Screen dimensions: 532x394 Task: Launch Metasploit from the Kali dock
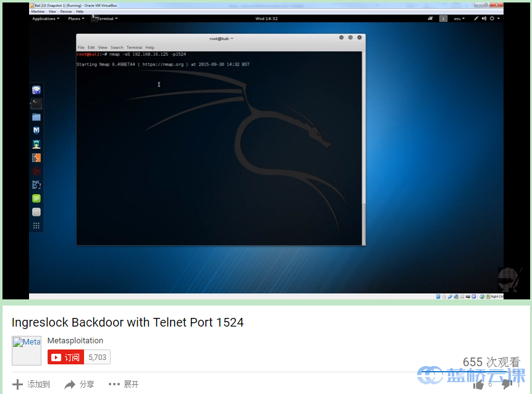pos(36,131)
